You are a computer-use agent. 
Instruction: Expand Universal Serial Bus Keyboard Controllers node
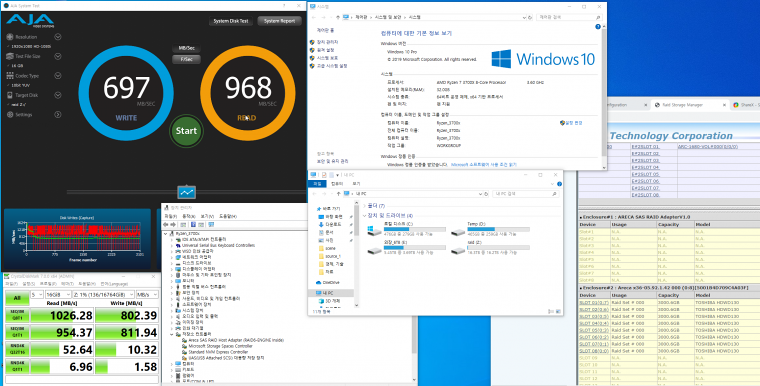(x=172, y=245)
